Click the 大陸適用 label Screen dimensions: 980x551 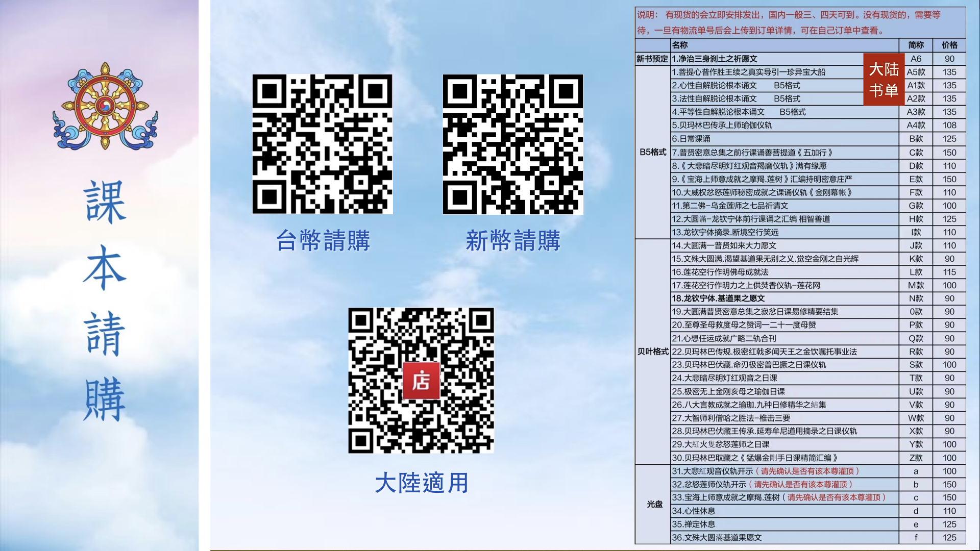point(422,483)
